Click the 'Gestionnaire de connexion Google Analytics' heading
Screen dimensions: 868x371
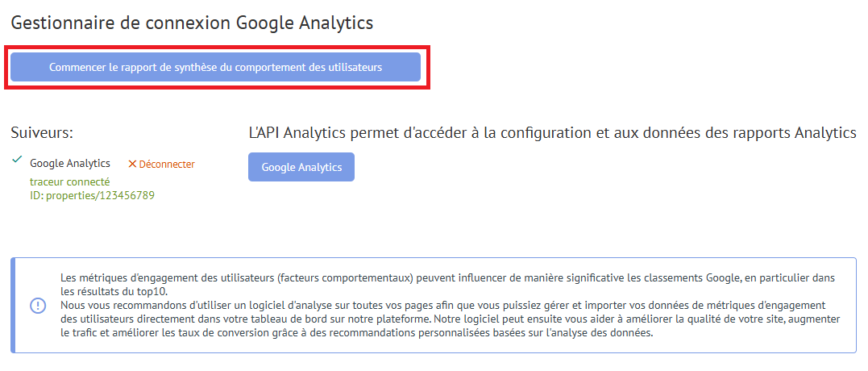[x=192, y=23]
